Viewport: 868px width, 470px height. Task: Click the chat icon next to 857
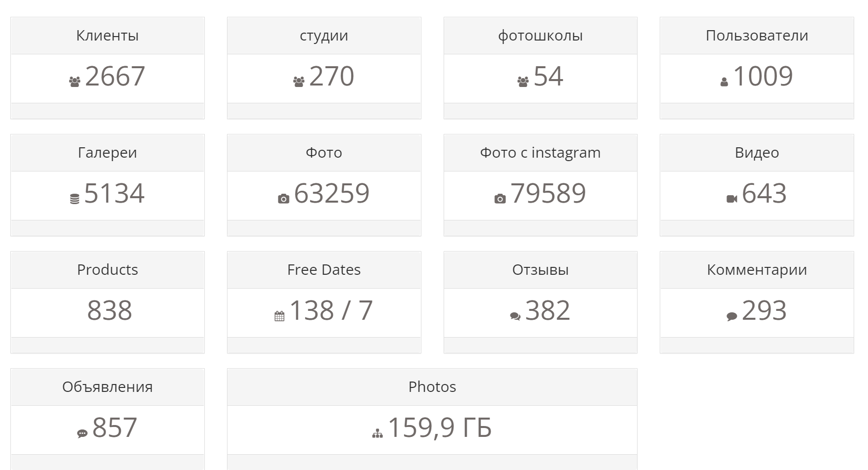click(82, 433)
